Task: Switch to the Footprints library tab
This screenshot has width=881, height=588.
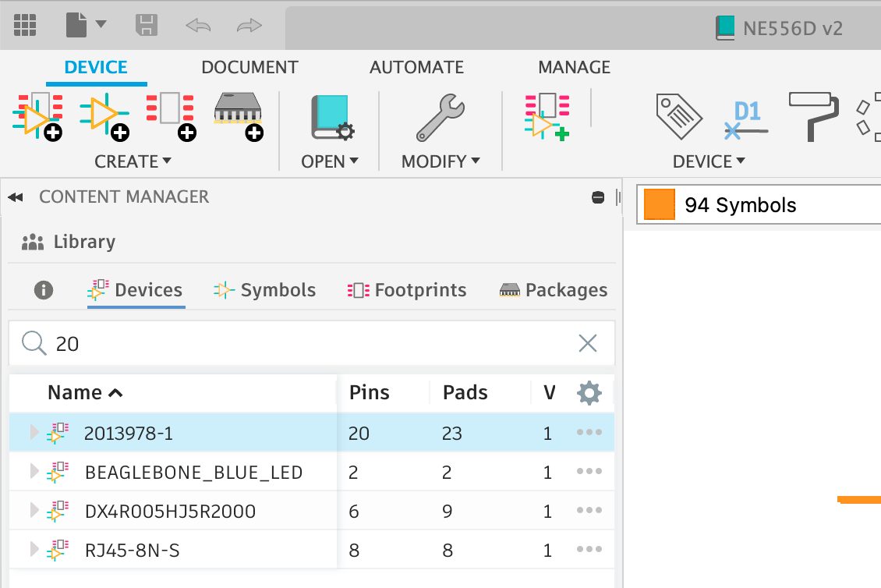Action: 407,290
